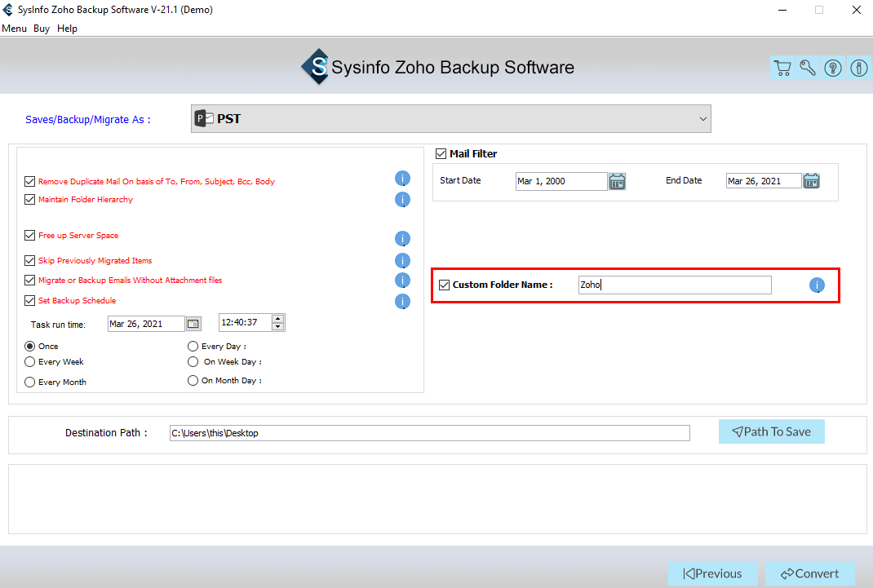The width and height of the screenshot is (873, 588).
Task: Open the End Date calendar picker
Action: [811, 181]
